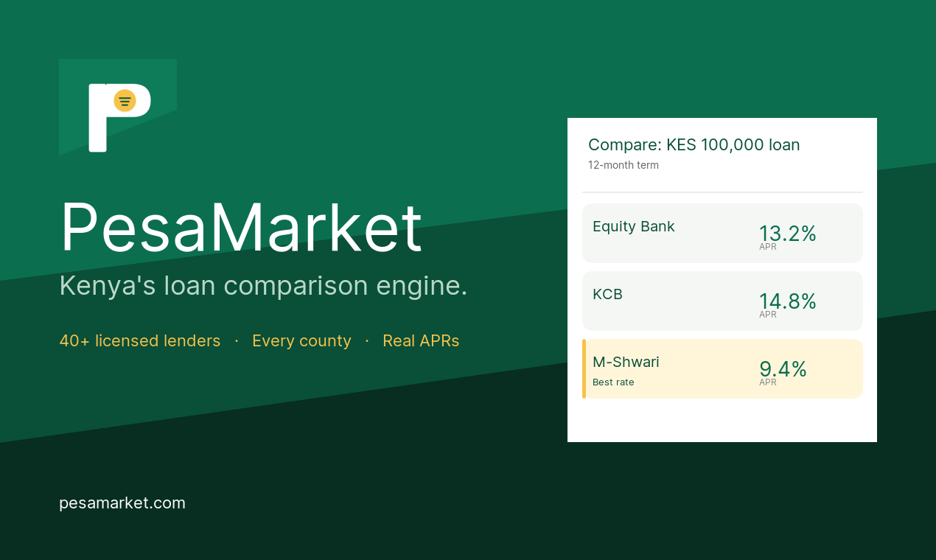Click the PesaMarket P logo icon
The height and width of the screenshot is (560, 936).
118,108
